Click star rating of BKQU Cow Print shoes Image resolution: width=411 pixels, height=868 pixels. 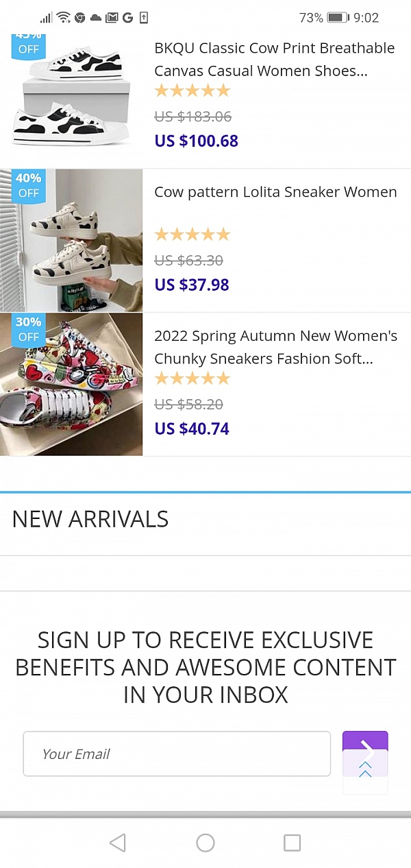[x=192, y=91]
